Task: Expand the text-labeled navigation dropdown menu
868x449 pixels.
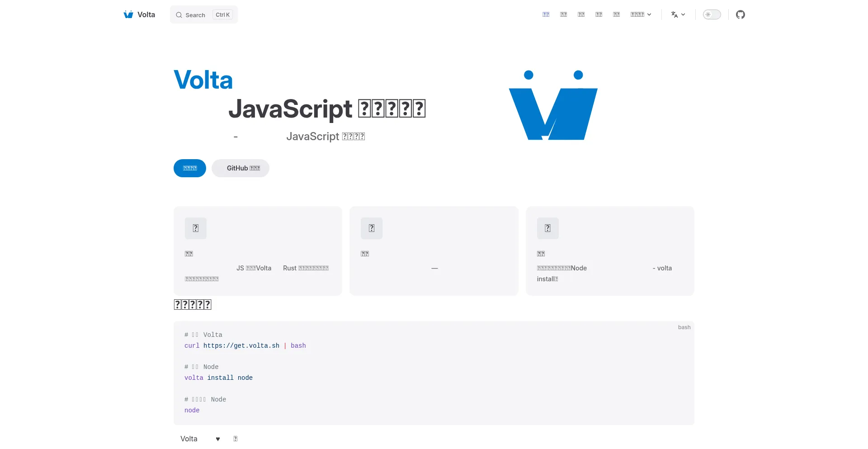Action: [x=641, y=14]
